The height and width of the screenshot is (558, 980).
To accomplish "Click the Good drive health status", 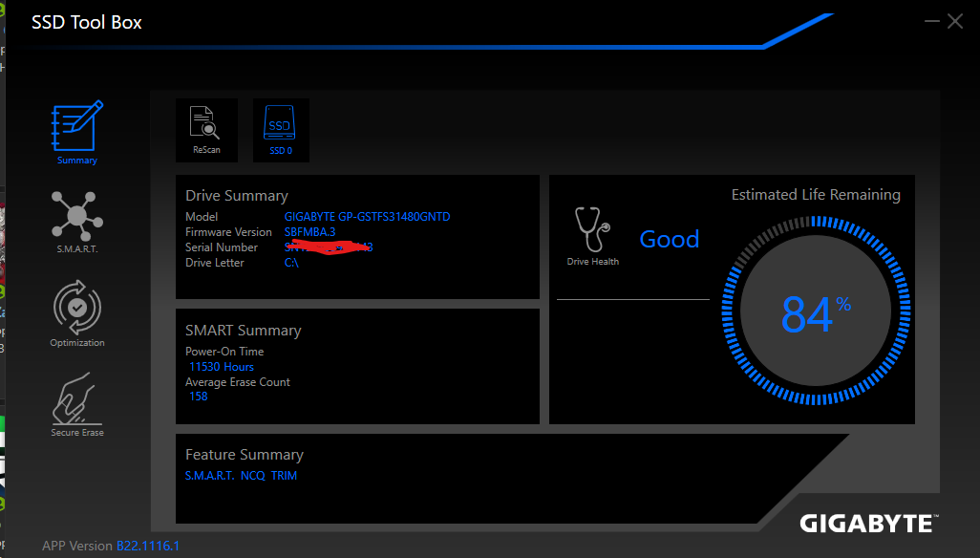I will coord(669,239).
